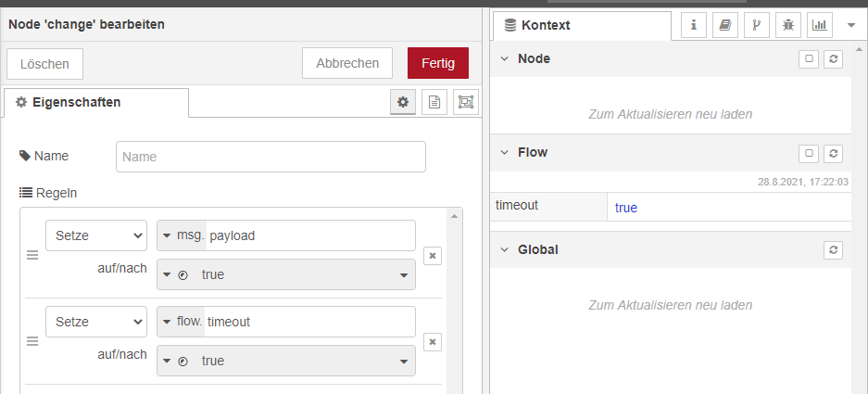Remove the msg.payload rule
The height and width of the screenshot is (394, 868).
click(x=432, y=256)
